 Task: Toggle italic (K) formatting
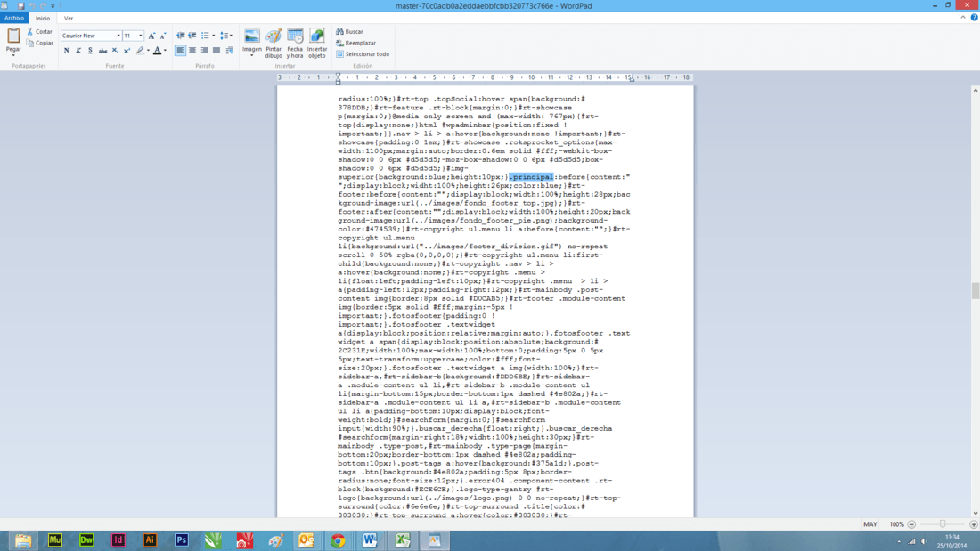pos(78,51)
